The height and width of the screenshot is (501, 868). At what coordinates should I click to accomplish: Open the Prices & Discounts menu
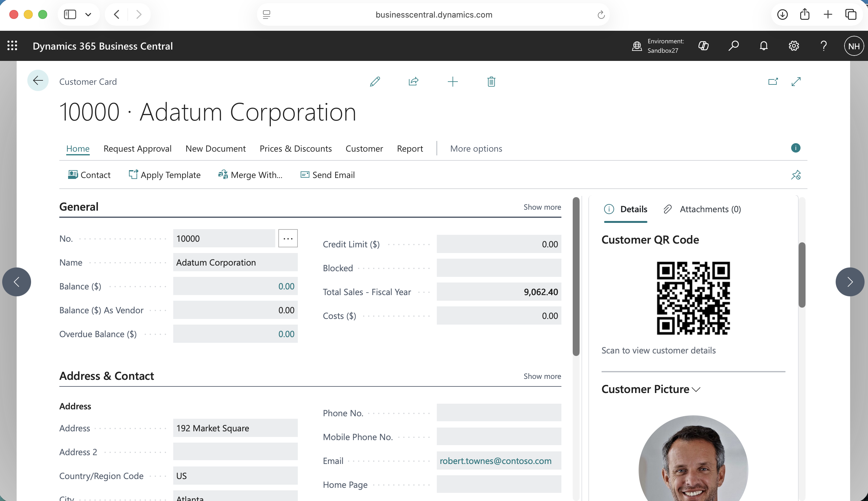coord(295,148)
